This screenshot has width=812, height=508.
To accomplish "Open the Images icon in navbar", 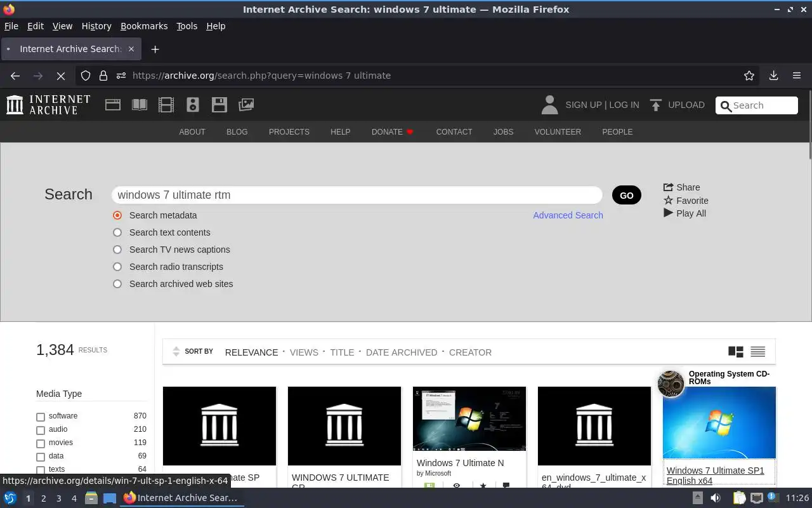I will point(246,105).
